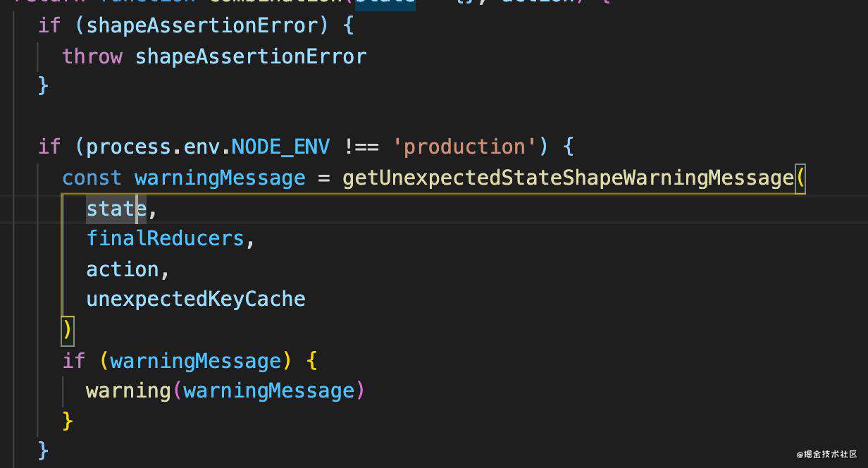Click the highlighted closing parenthesis bracket
The height and width of the screenshot is (468, 868).
(68, 330)
